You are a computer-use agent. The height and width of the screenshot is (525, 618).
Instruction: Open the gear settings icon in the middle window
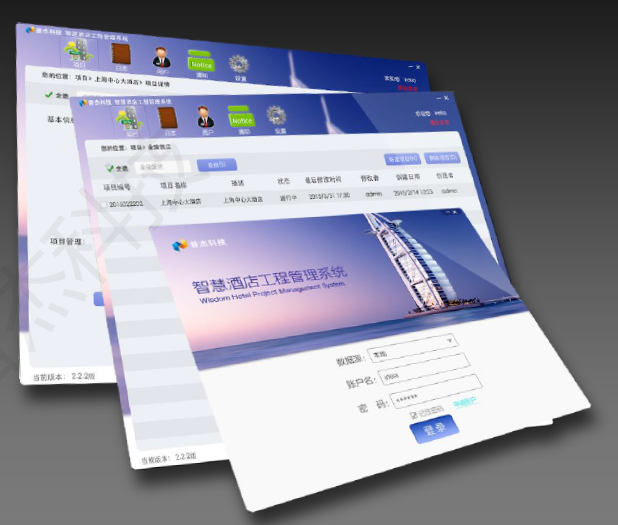point(276,116)
